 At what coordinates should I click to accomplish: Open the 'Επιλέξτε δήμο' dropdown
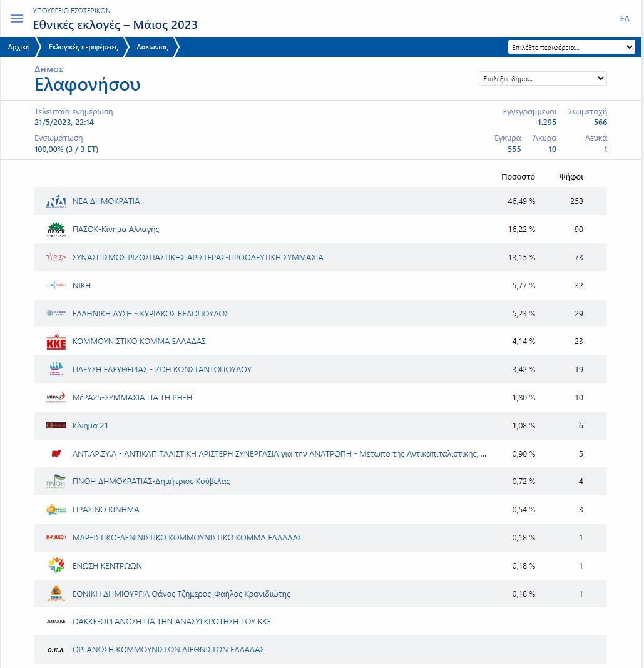(x=543, y=79)
